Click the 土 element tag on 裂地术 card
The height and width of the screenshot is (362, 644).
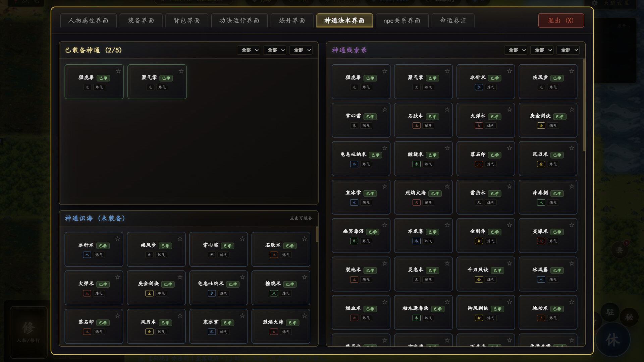tap(354, 280)
